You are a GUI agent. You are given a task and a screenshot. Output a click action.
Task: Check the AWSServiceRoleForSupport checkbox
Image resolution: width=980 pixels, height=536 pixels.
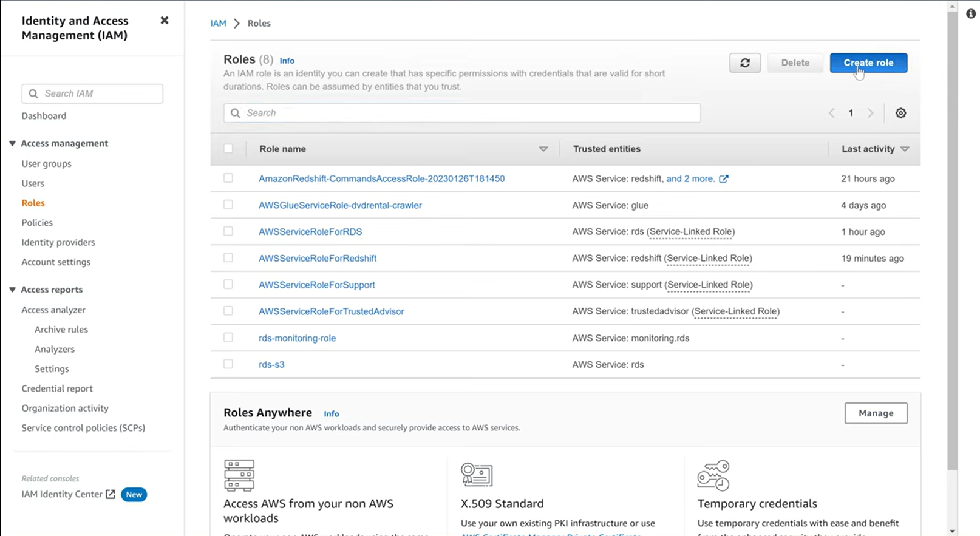pyautogui.click(x=228, y=284)
